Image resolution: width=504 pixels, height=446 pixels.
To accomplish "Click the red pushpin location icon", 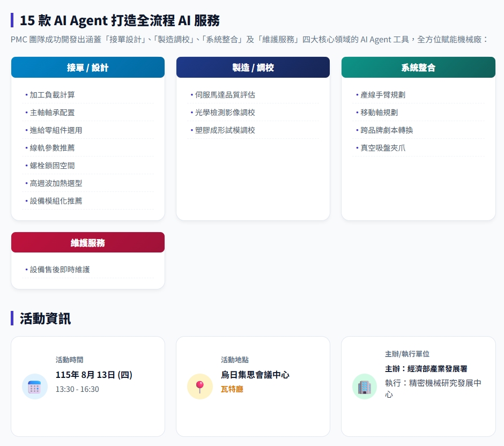I will 200,386.
